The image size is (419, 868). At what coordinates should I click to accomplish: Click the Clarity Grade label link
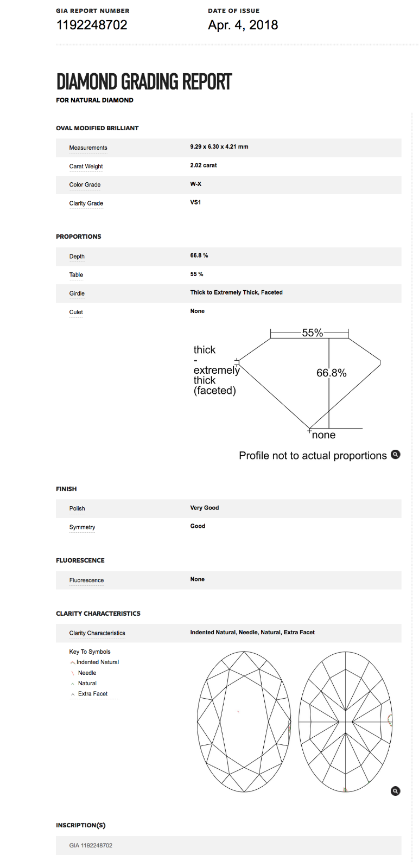click(86, 203)
